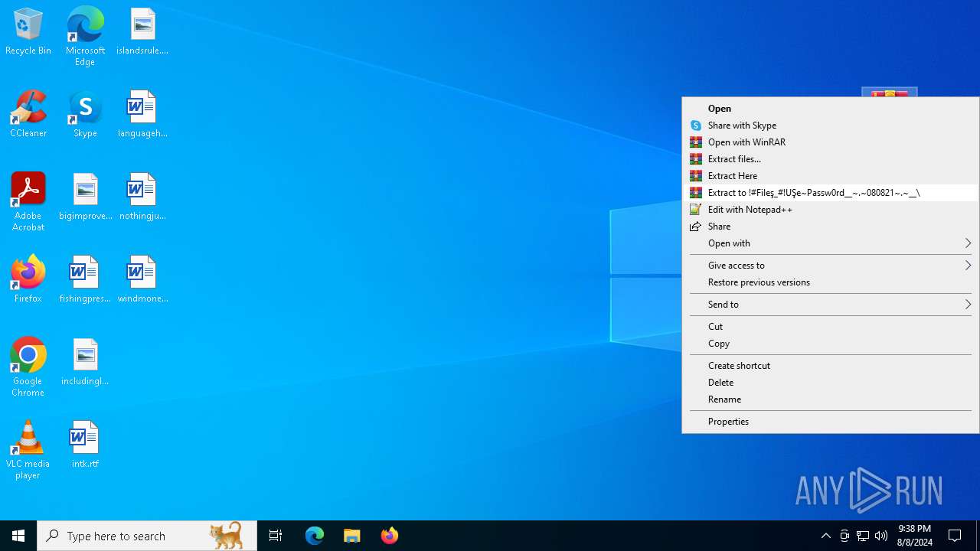Launch Firefox from the taskbar
980x551 pixels.
click(x=390, y=536)
